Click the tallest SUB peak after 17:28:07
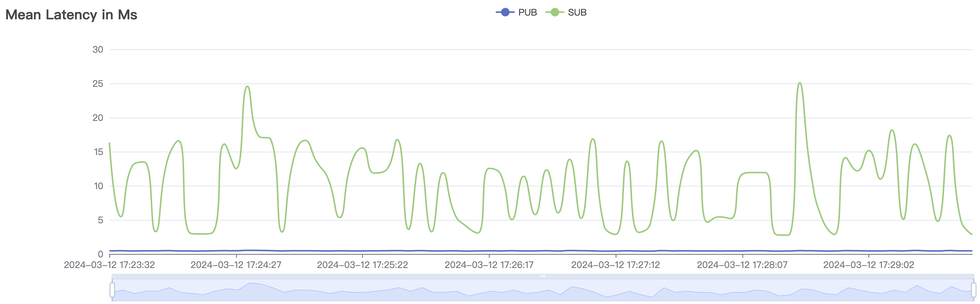 [x=800, y=83]
